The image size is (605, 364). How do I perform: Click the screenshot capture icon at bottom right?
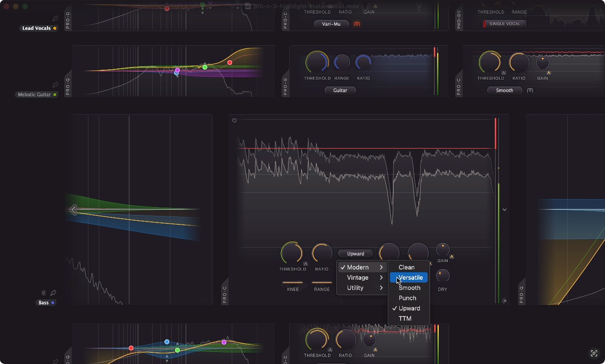[593, 353]
